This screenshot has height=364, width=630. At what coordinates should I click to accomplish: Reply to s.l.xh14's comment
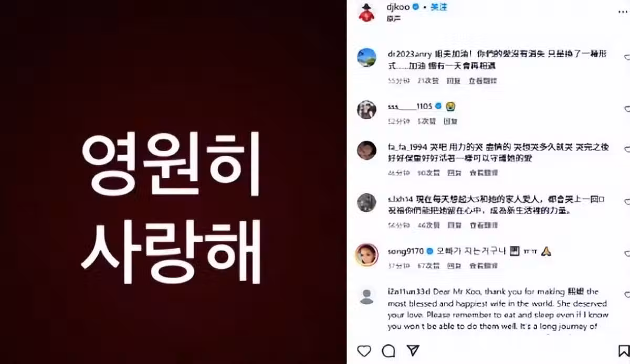coord(454,225)
